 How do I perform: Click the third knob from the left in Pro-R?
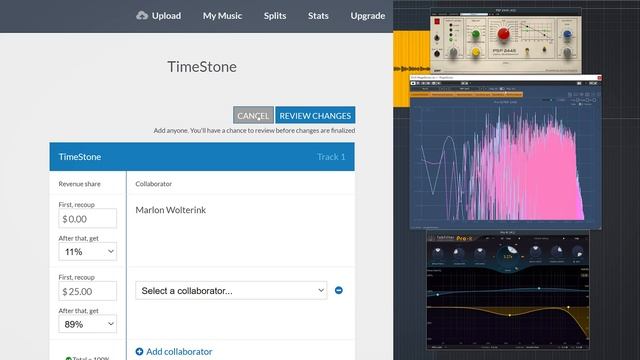(x=480, y=253)
